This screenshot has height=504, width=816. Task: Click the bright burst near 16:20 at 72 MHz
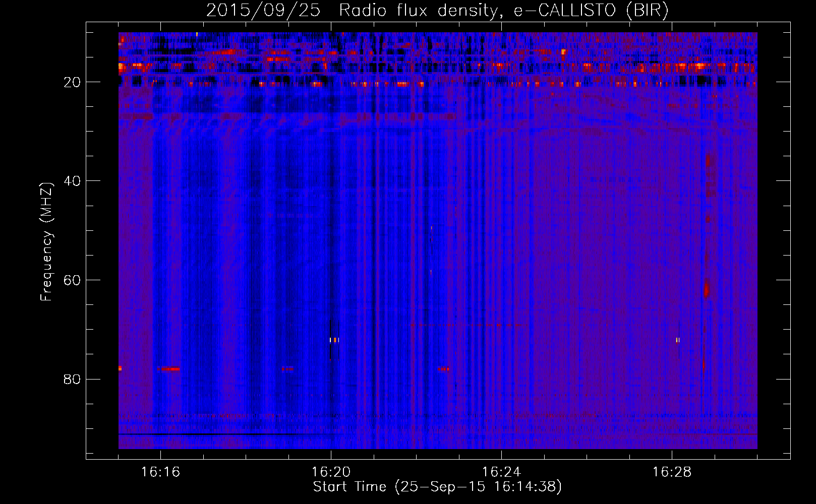click(334, 340)
